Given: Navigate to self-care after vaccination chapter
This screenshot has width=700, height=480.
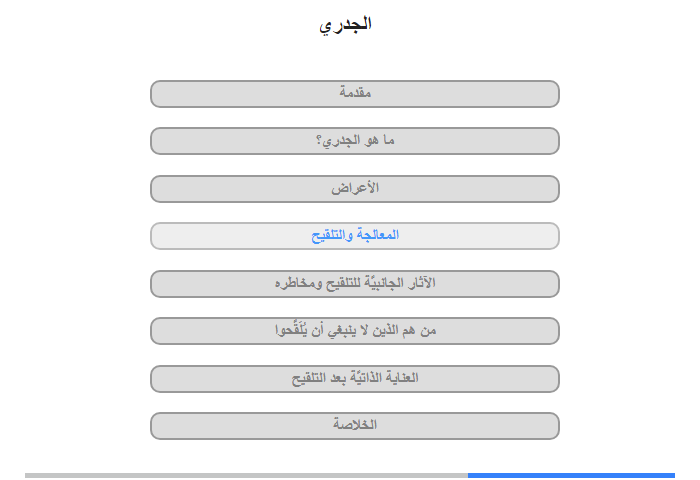Looking at the screenshot, I should [x=355, y=379].
